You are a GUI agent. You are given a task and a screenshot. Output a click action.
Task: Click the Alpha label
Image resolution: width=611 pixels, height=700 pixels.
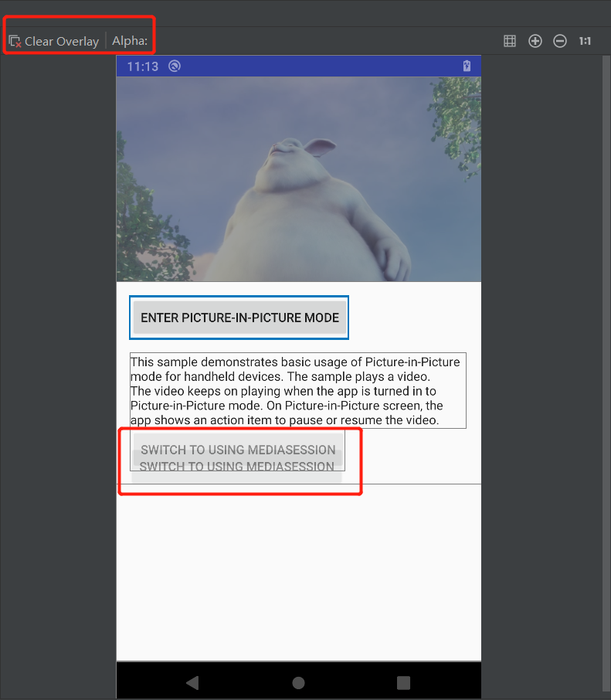[130, 41]
